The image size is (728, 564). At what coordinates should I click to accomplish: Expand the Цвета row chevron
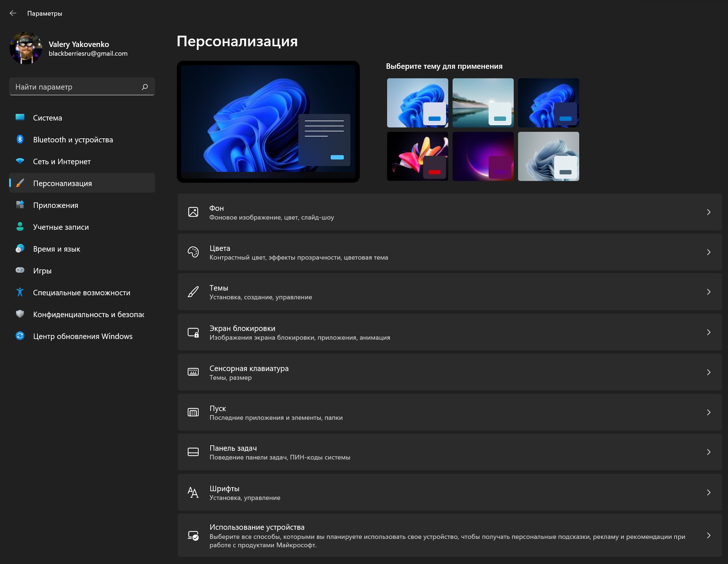pyautogui.click(x=709, y=252)
